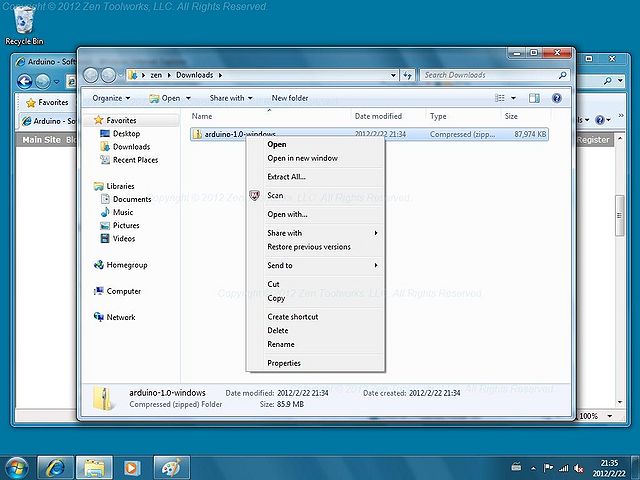Screen dimensions: 640x480
Task: Click the refresh button beside address bar
Action: coord(407,75)
